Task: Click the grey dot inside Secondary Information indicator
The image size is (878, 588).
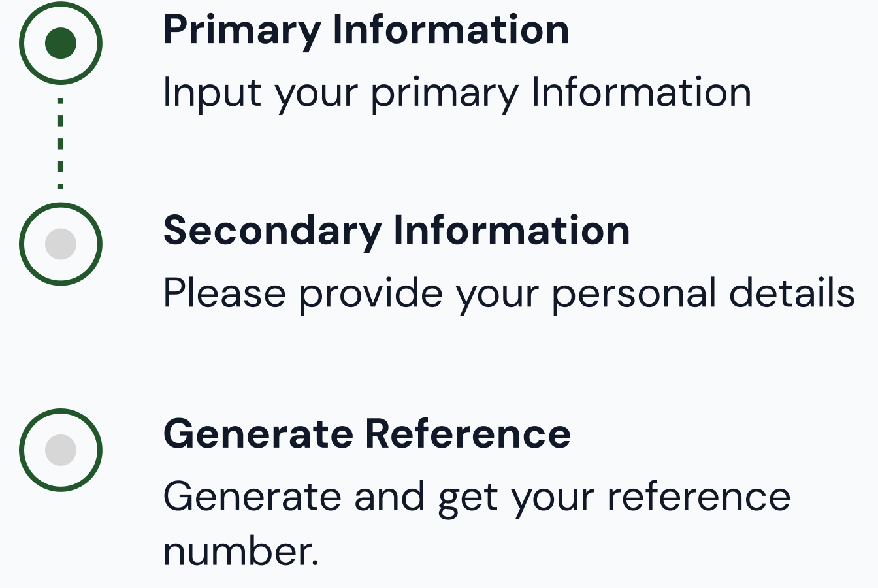Action: coord(61,244)
